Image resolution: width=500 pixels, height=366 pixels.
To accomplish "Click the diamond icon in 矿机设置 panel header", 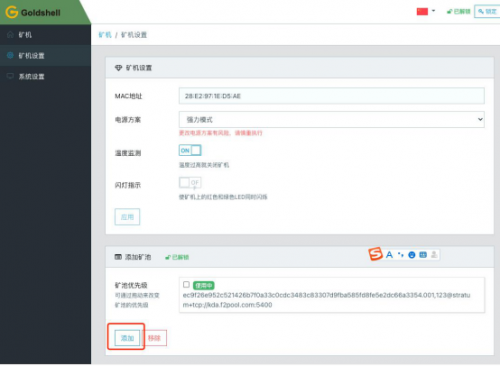I will click(118, 68).
